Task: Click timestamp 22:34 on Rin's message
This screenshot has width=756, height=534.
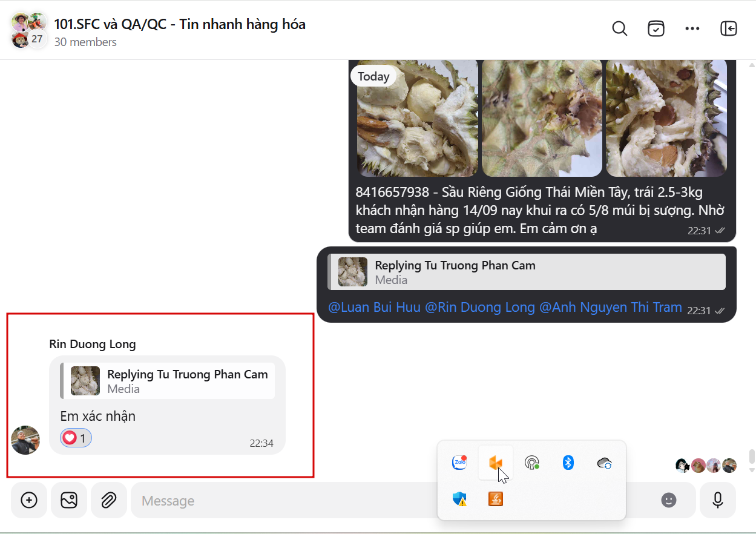Action: [x=261, y=443]
